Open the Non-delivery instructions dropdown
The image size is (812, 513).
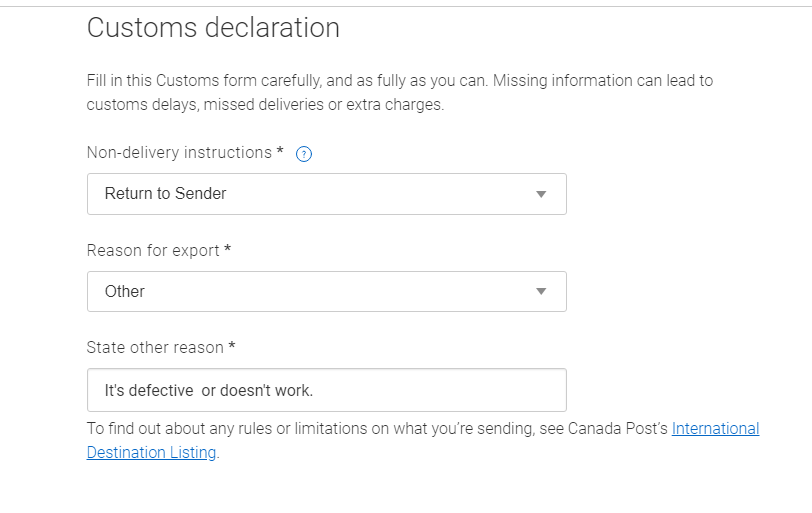click(x=326, y=194)
